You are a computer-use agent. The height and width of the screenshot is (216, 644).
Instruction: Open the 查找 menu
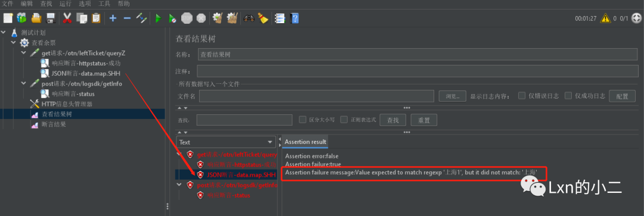47,4
